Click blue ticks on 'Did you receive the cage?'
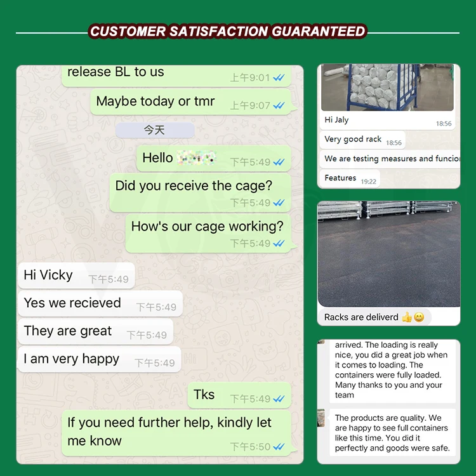 [x=279, y=202]
